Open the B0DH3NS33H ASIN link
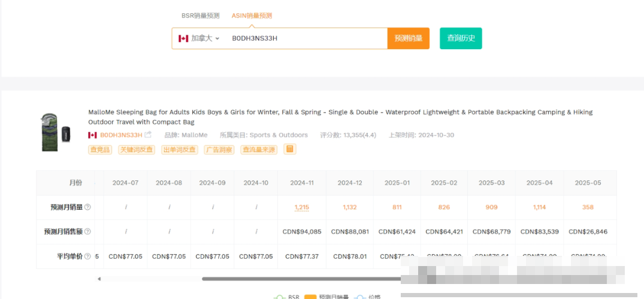The image size is (644, 299). [121, 135]
